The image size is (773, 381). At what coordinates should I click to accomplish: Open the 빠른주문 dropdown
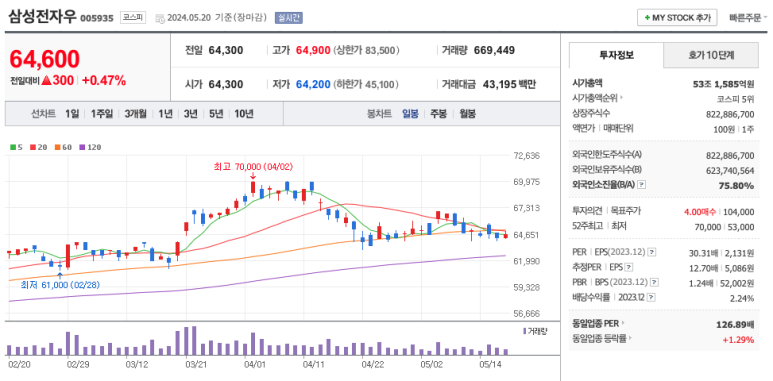tap(748, 18)
